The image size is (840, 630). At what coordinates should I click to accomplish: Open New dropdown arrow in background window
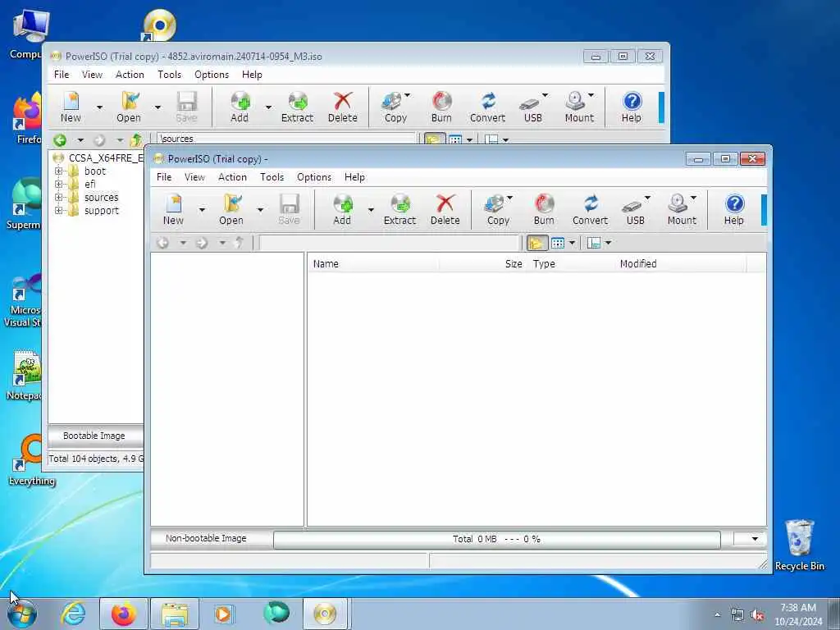[x=99, y=107]
